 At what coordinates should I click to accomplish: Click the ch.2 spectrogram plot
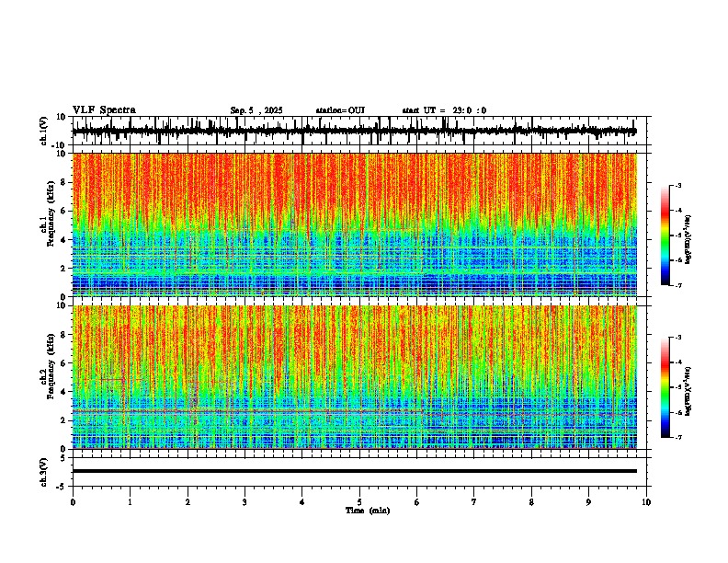pyautogui.click(x=354, y=377)
